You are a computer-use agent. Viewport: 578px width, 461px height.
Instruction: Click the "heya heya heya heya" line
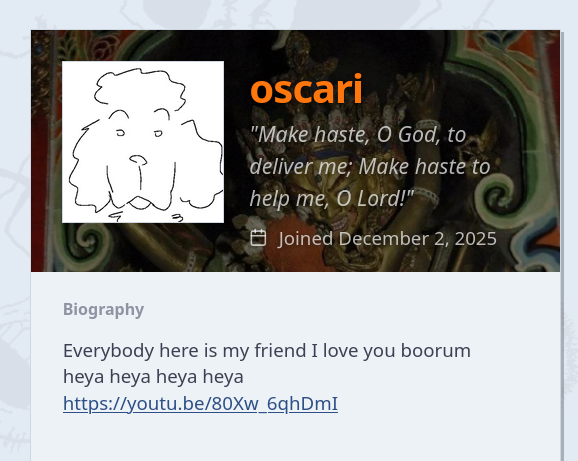pos(153,377)
